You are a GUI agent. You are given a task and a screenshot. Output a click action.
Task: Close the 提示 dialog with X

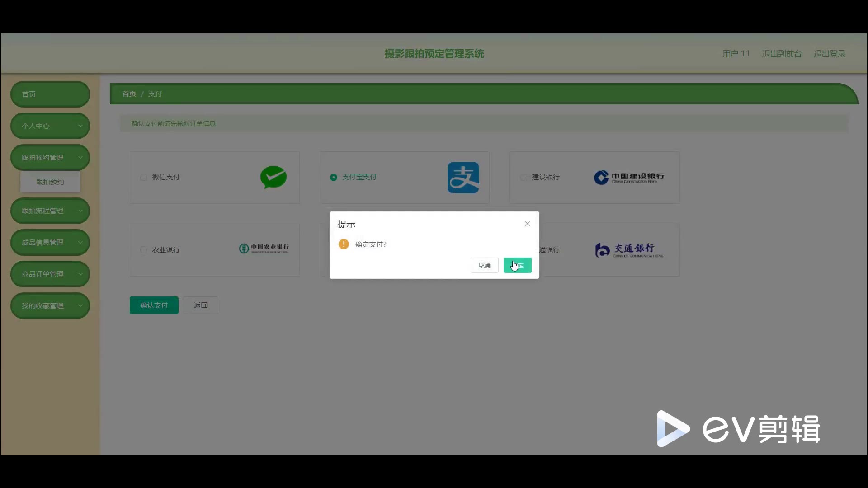tap(527, 224)
